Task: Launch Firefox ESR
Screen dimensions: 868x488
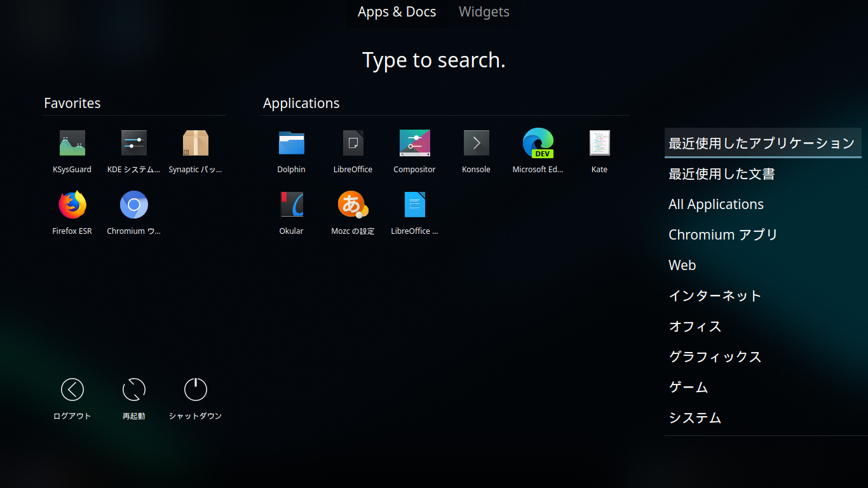Action: pyautogui.click(x=72, y=213)
